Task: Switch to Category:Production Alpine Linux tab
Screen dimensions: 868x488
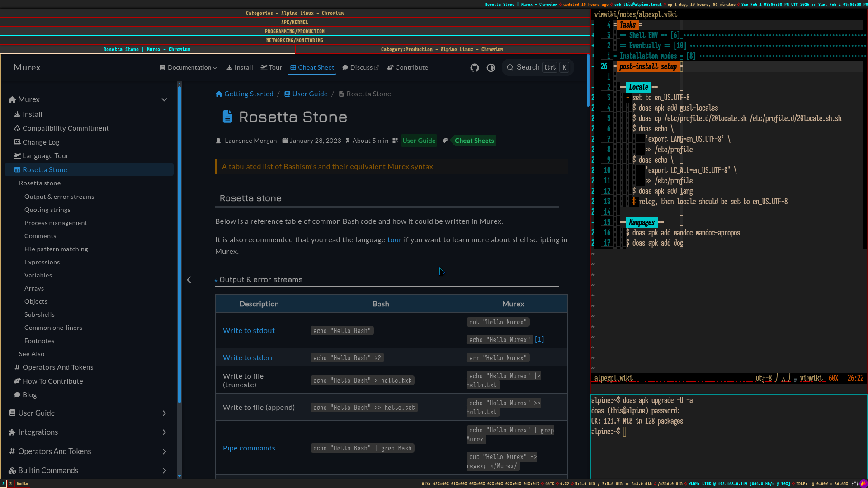Action: point(442,50)
